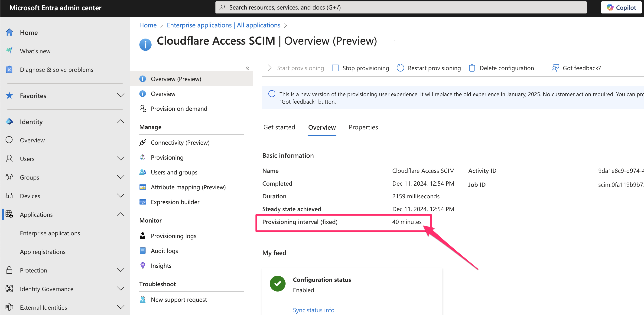Open Insights lightbulb item
644x315 pixels.
161,266
